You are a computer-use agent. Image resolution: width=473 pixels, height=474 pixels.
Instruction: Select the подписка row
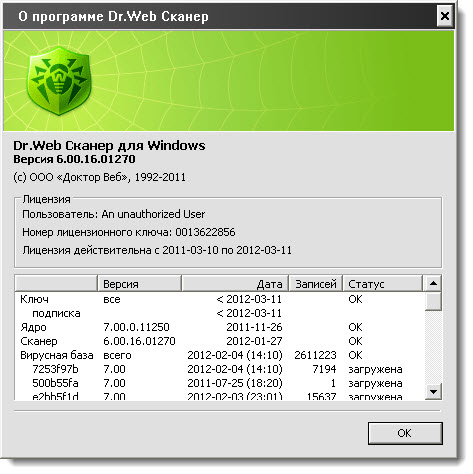220,313
